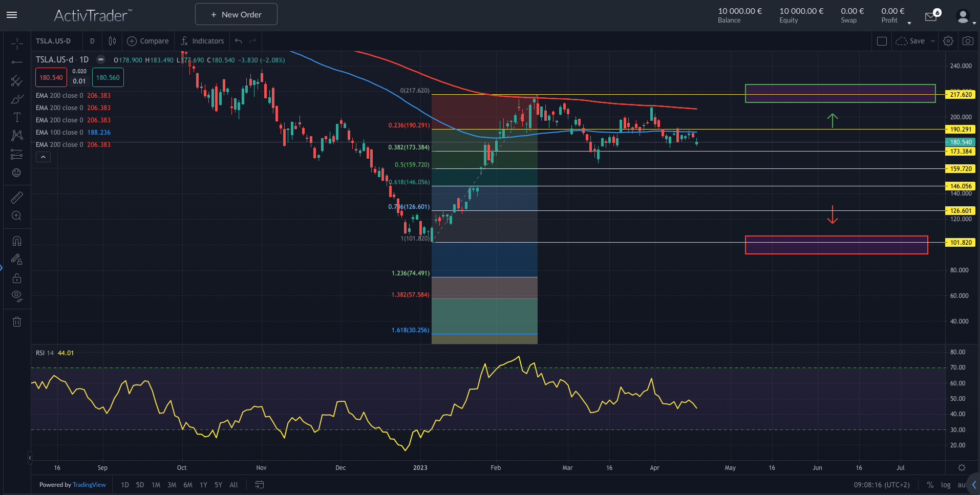Open the hamburger main menu
The image size is (980, 495).
(x=12, y=15)
